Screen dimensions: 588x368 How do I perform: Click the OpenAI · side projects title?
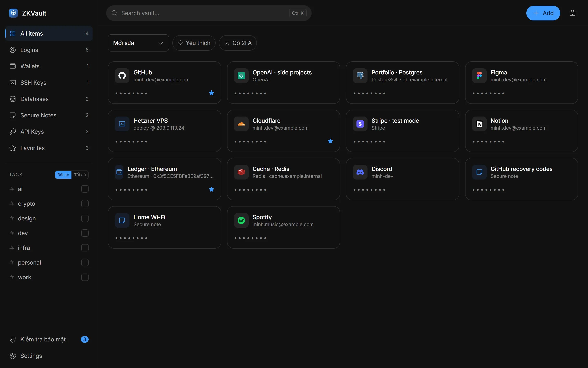click(282, 72)
